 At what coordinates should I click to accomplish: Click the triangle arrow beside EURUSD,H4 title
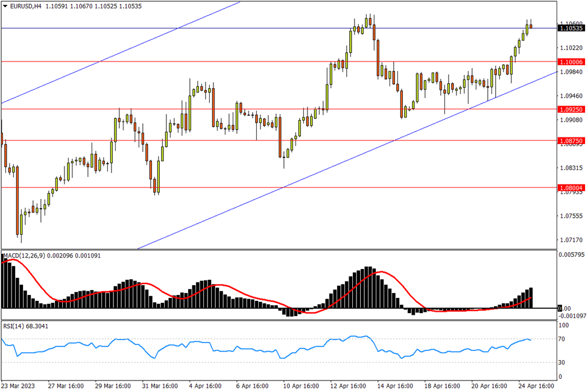click(4, 6)
